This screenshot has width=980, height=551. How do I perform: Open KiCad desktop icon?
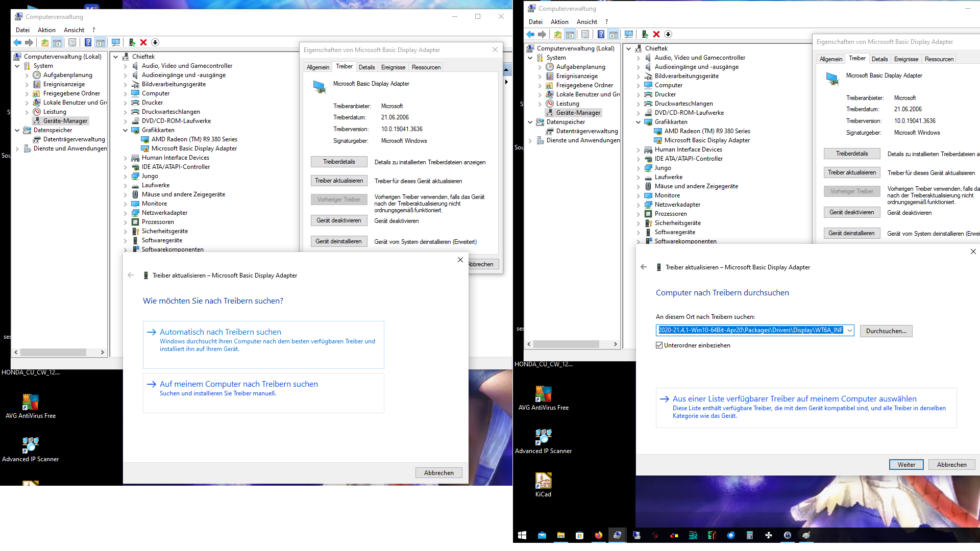(543, 484)
